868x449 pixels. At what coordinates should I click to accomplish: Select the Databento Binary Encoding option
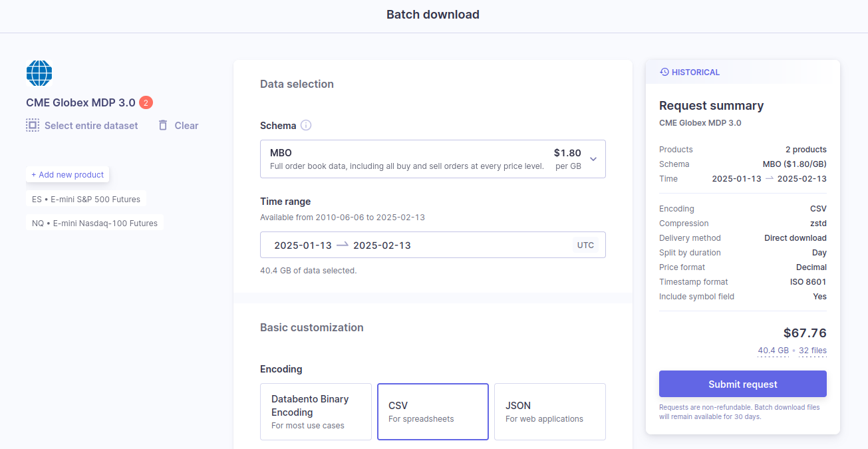(x=316, y=412)
